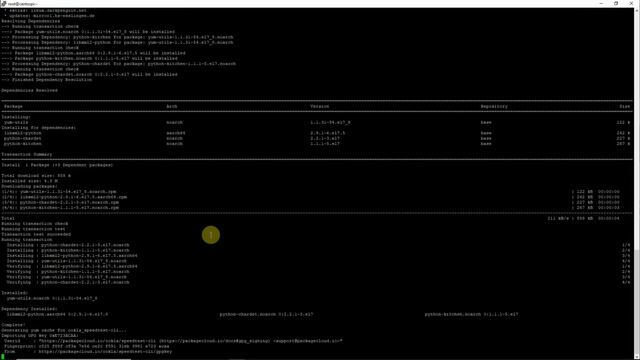The height and width of the screenshot is (360, 640).
Task: Click the 'Importing GPG key' line
Action: click(x=40, y=336)
